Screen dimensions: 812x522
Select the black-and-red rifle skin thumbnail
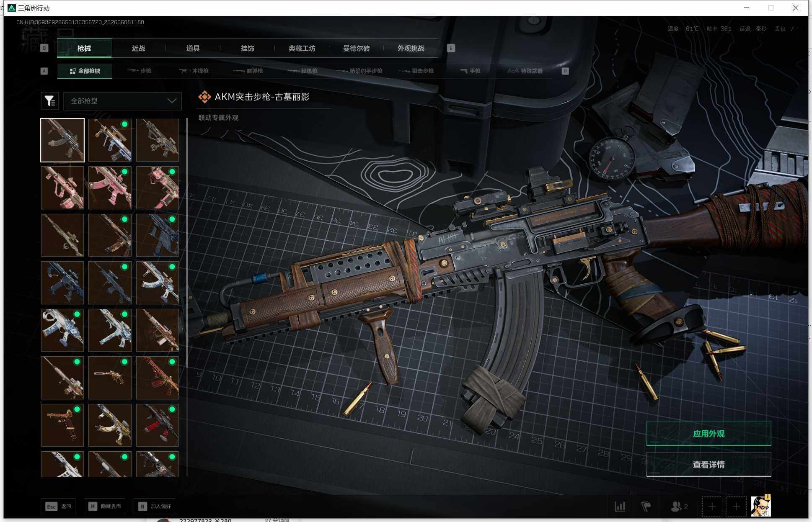coord(158,425)
